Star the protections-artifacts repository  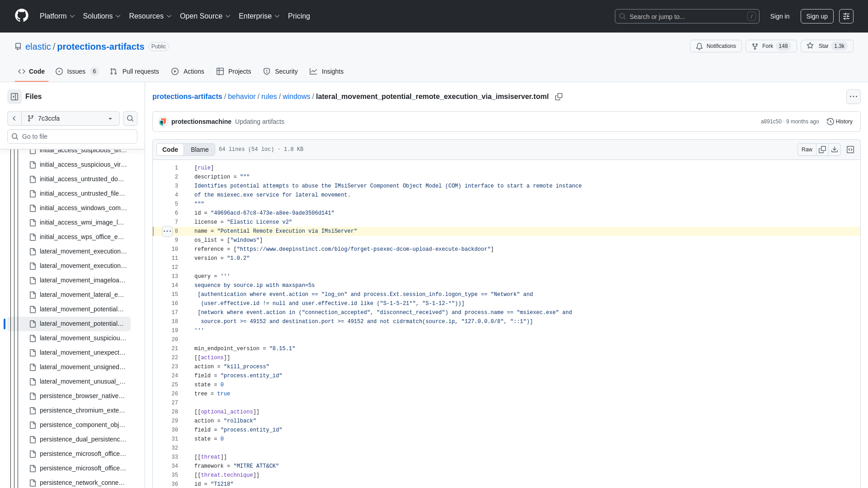826,46
